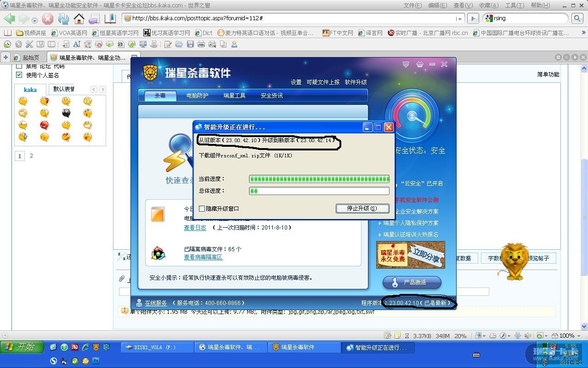The image size is (588, 368).
Task: Click the Go arrow beside the address bar
Action: pos(473,18)
